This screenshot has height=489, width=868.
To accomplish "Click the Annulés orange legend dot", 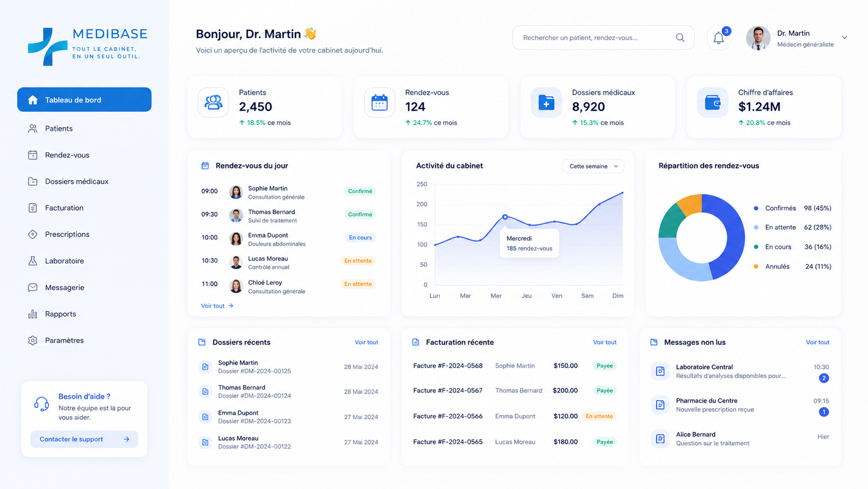I will point(756,267).
